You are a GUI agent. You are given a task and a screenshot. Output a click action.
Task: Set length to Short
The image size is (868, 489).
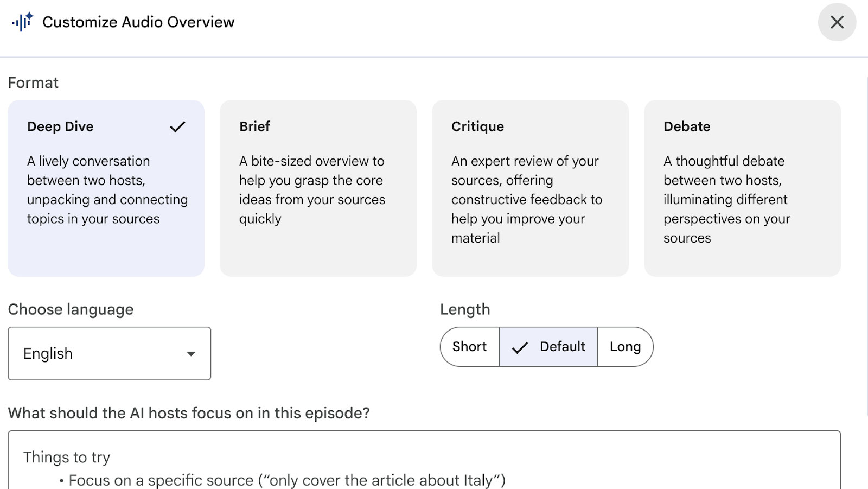(x=469, y=347)
